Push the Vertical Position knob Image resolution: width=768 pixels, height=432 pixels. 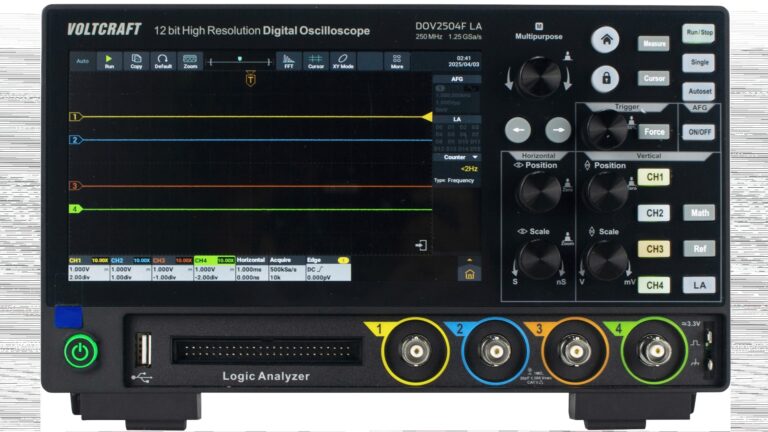pos(607,192)
